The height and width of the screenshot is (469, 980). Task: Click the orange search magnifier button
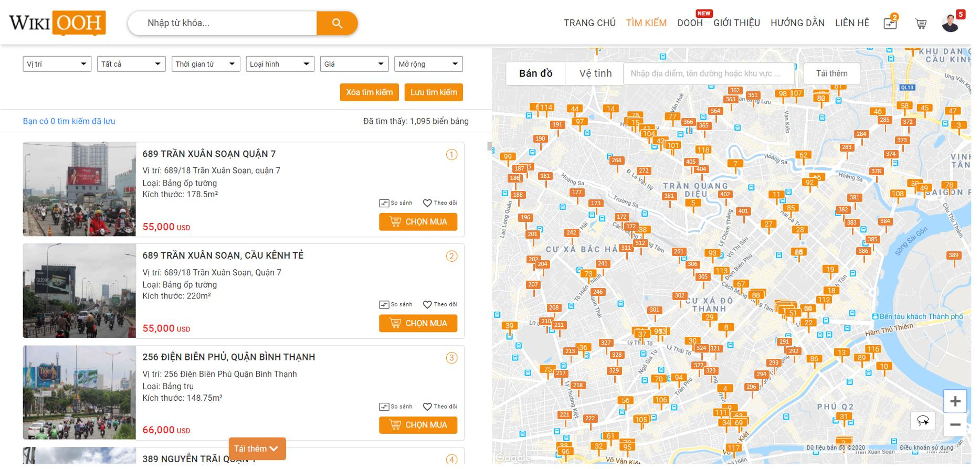(x=337, y=23)
